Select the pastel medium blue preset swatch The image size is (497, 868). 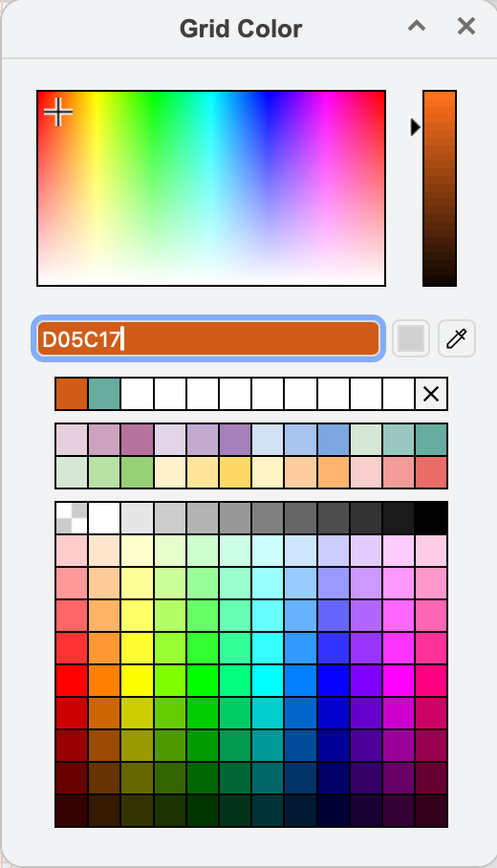(x=334, y=440)
